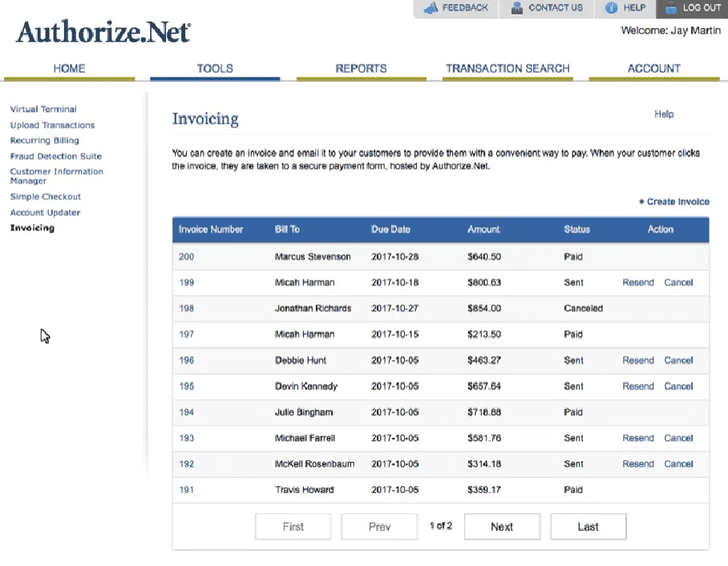
Task: Click the Help info icon in top bar
Action: [x=612, y=8]
